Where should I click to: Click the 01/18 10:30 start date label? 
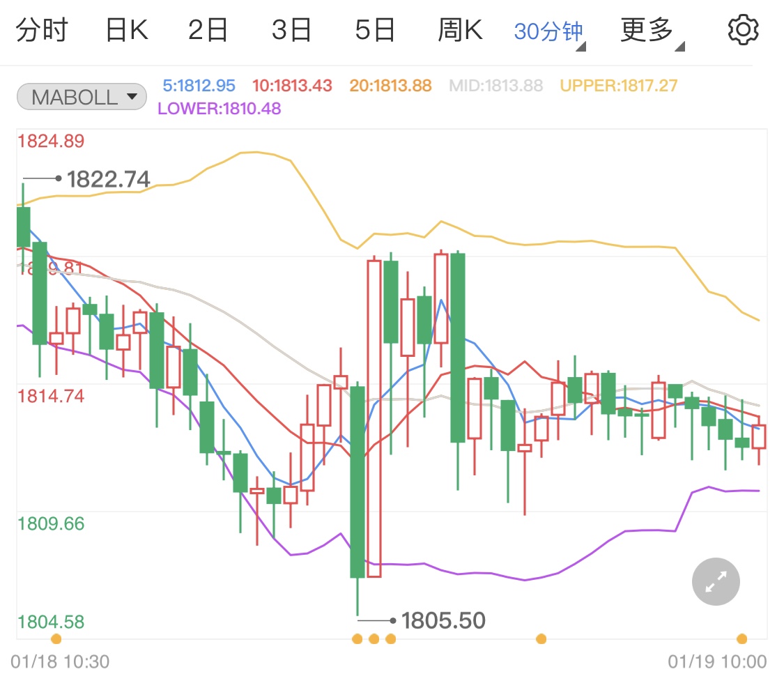(60, 661)
